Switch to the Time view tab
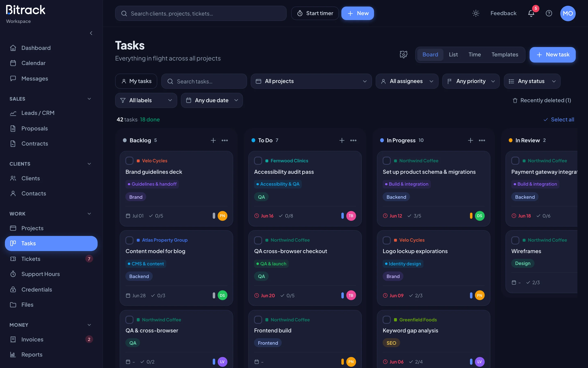This screenshot has width=588, height=368. [x=474, y=55]
